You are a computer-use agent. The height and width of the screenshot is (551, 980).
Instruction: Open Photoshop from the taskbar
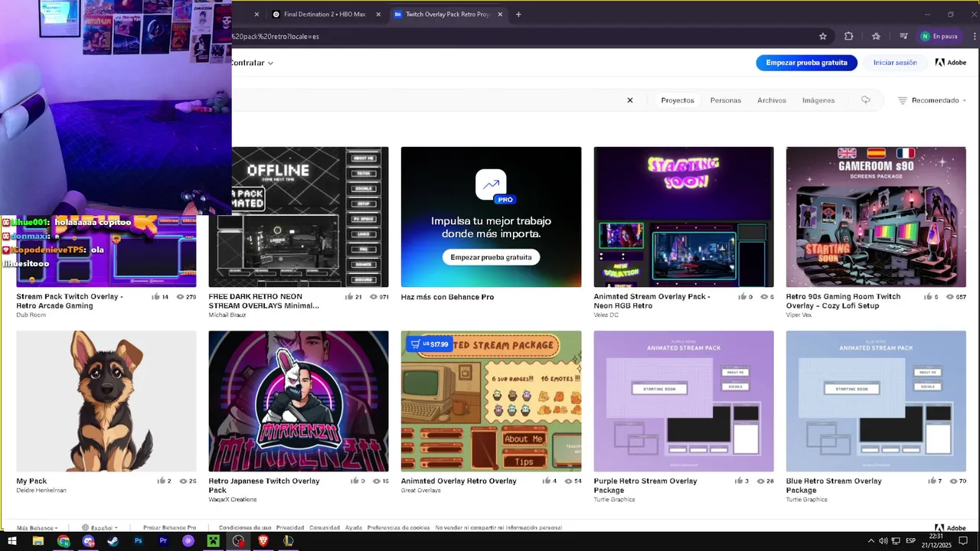point(138,541)
